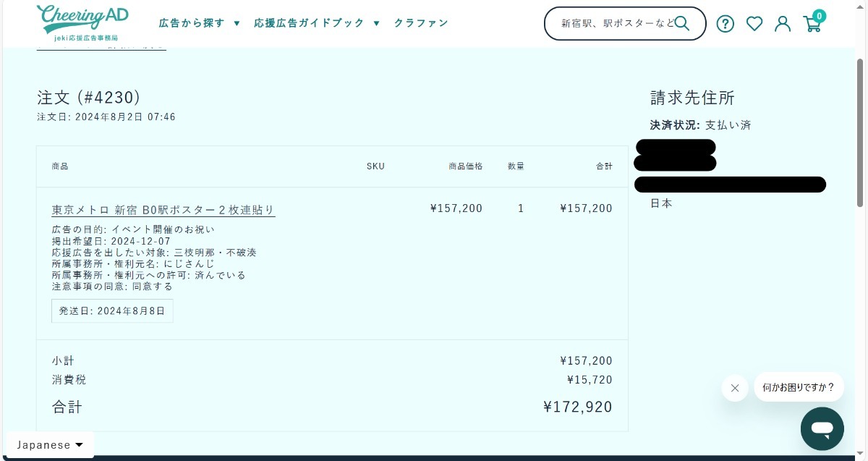This screenshot has height=461, width=868.
Task: Focus the 新宿駅、駅ポスター search field
Action: click(x=617, y=23)
